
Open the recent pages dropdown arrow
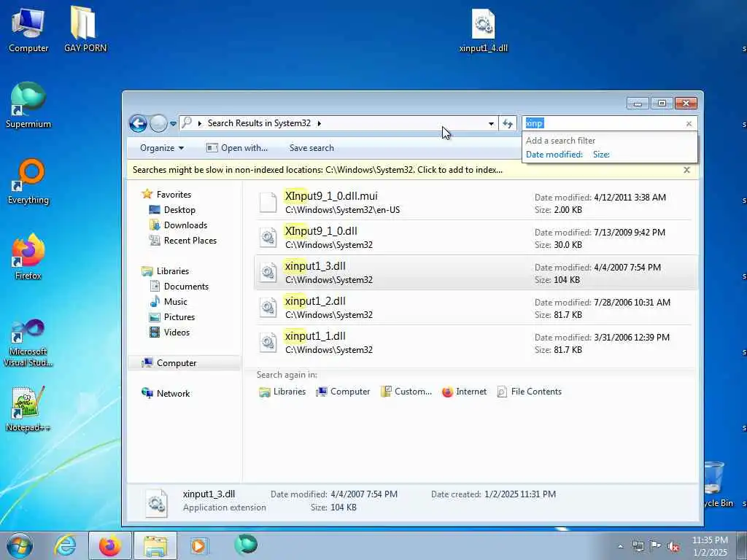click(173, 124)
